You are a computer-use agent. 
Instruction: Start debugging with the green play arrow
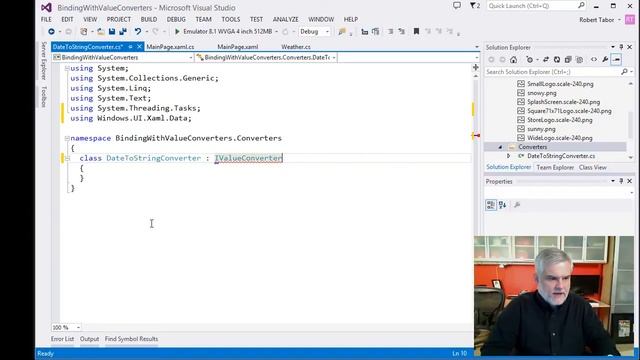[177, 31]
